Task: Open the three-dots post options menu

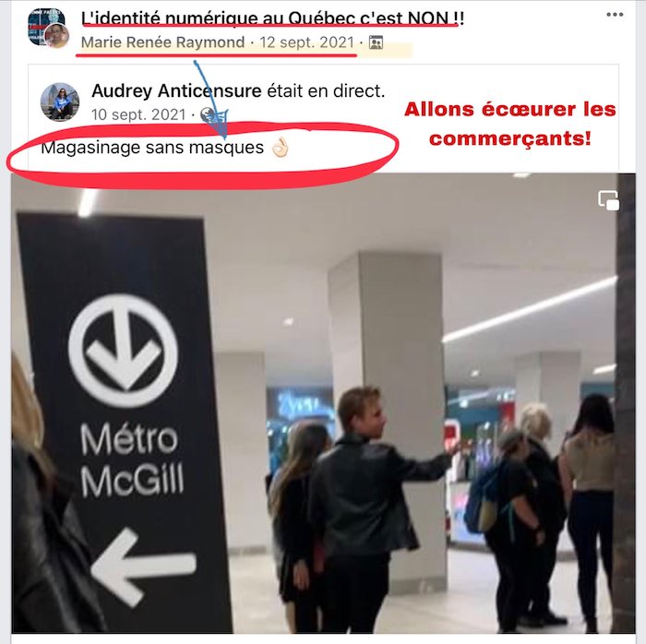Action: (x=615, y=15)
